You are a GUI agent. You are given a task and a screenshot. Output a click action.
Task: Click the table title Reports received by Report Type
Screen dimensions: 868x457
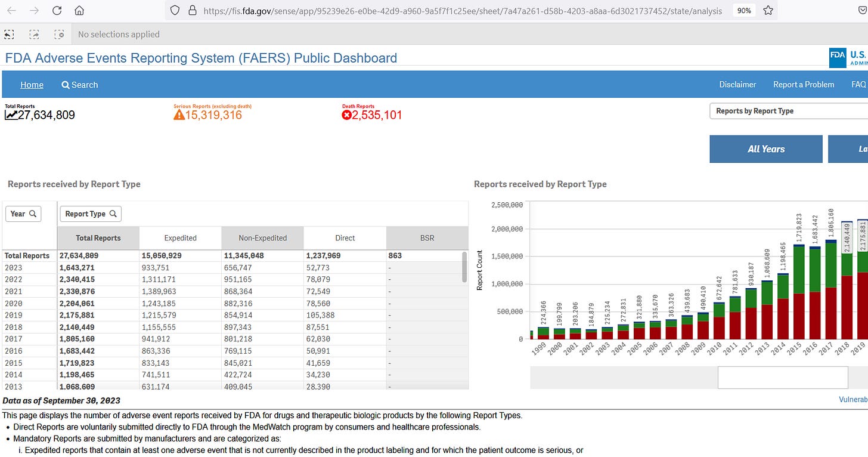tap(74, 184)
